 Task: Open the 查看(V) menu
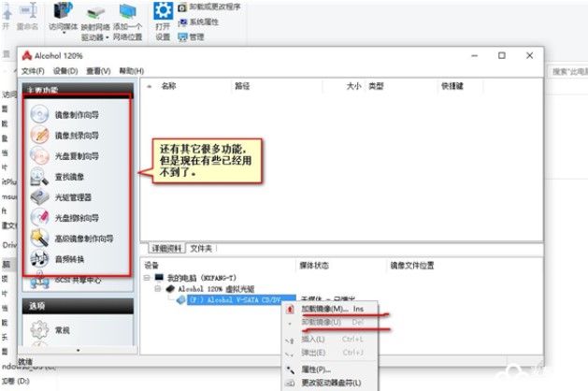pyautogui.click(x=99, y=71)
